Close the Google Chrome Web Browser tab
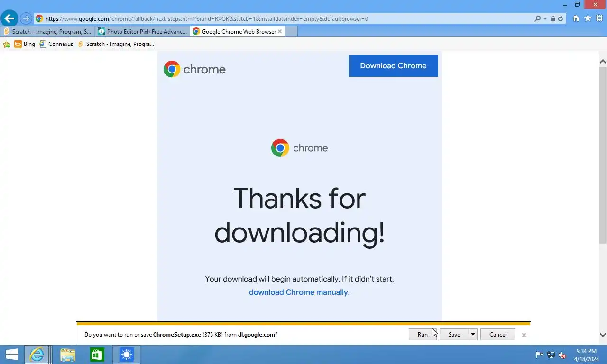Viewport: 607px width, 364px height. (280, 32)
